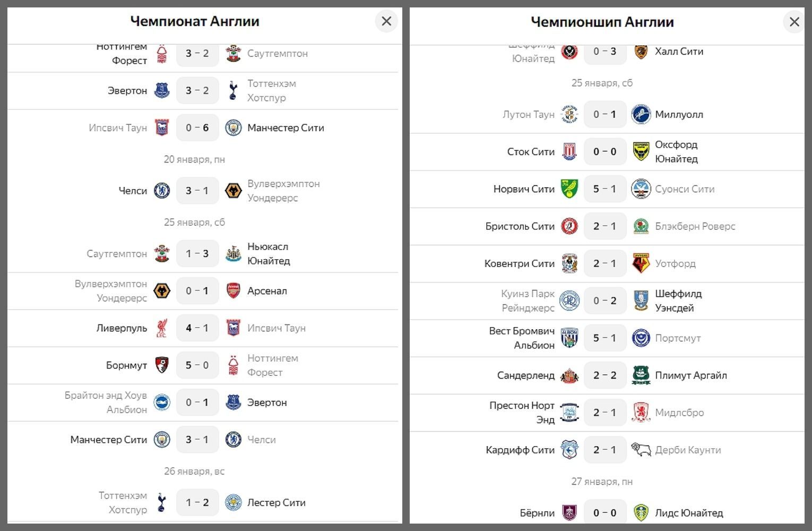Click the Sunderland crest beside Сандерленд

tap(569, 375)
